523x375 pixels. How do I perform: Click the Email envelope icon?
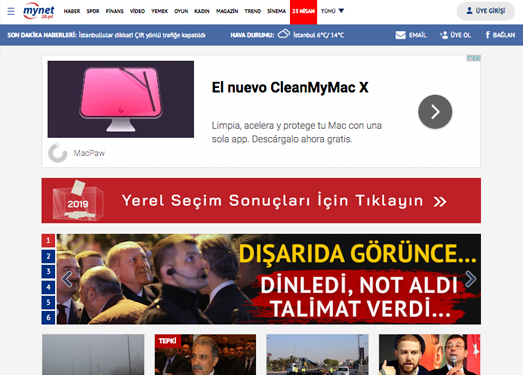tap(400, 35)
